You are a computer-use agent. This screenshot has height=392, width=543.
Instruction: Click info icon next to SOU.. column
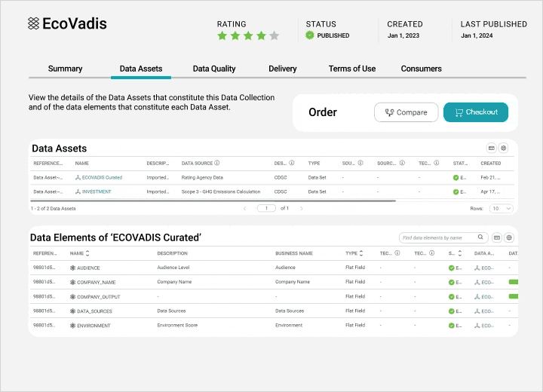coord(360,163)
